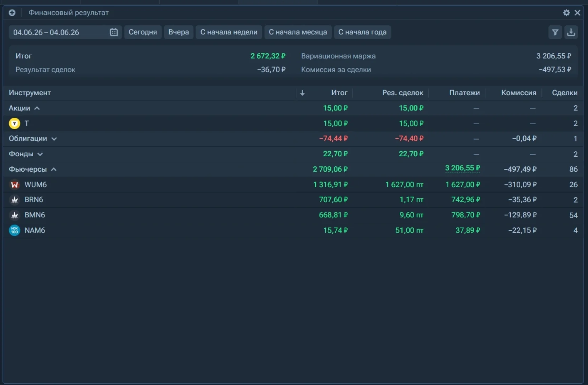
Task: Select the BRN6 instrument name
Action: pyautogui.click(x=34, y=200)
